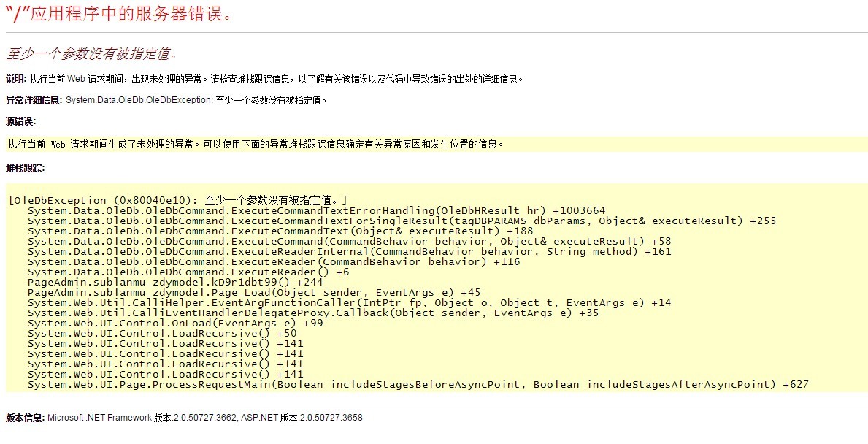Click the bold "源错误:" label
868x444 pixels.
click(x=20, y=121)
